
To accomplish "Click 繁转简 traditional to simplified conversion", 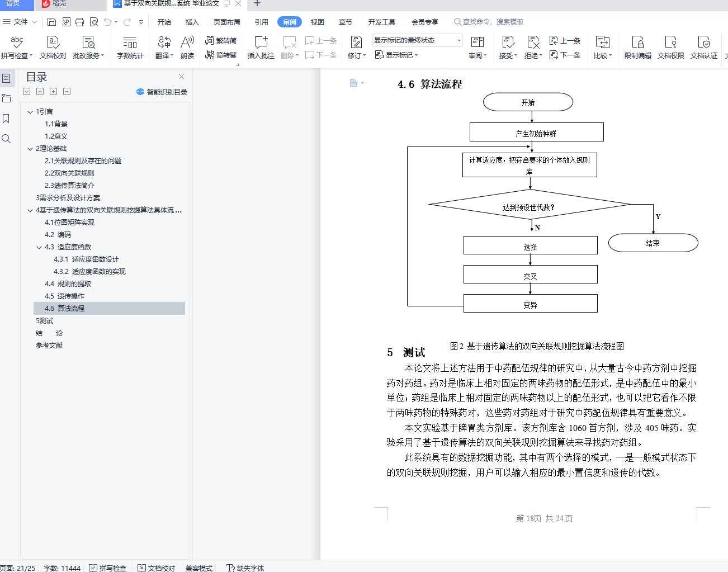I will [x=221, y=40].
